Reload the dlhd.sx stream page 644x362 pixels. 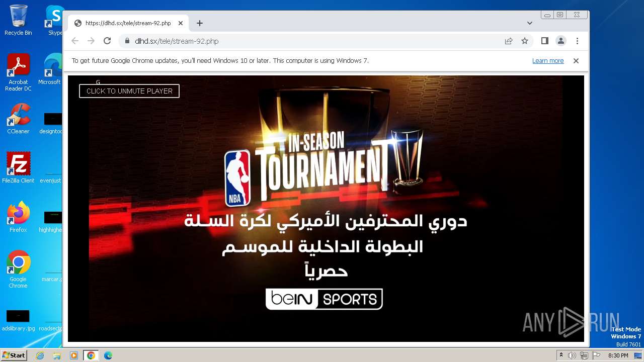[107, 41]
